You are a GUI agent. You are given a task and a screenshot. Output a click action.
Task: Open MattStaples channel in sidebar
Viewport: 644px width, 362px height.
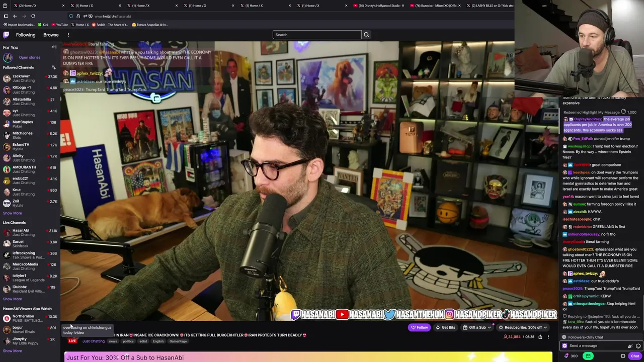point(30,124)
